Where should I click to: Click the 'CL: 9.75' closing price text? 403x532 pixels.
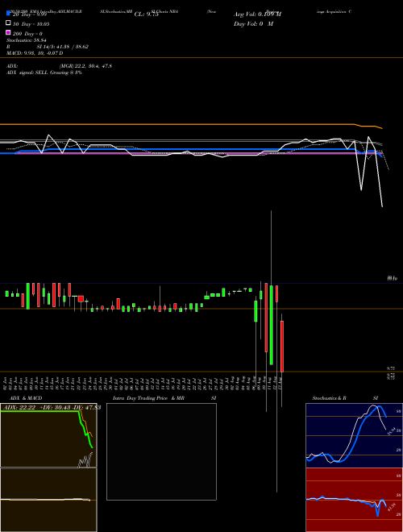pos(146,15)
